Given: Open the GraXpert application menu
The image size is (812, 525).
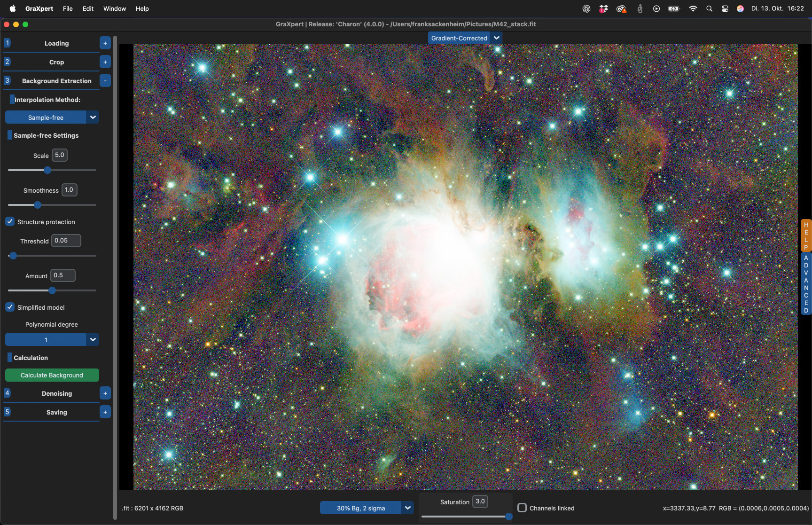Looking at the screenshot, I should click(x=39, y=8).
